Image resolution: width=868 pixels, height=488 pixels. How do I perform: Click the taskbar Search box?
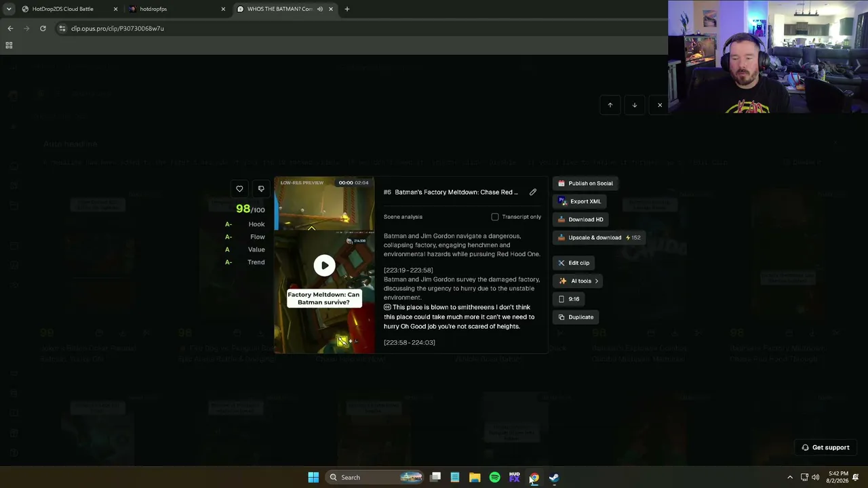pos(375,477)
